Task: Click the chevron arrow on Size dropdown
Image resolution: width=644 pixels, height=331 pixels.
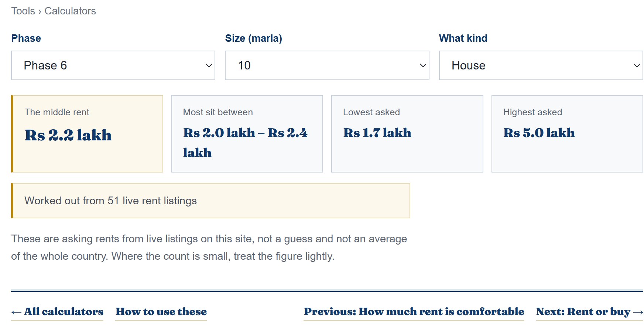Action: click(423, 65)
